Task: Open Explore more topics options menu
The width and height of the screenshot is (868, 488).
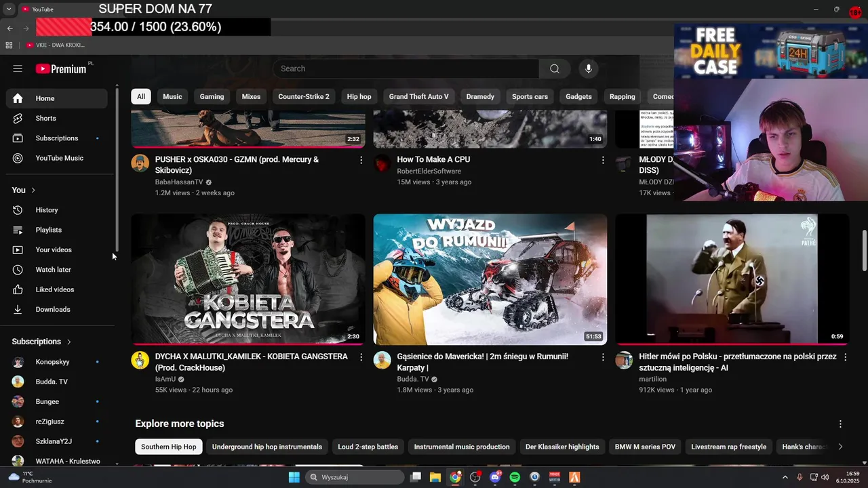Action: pos(840,424)
